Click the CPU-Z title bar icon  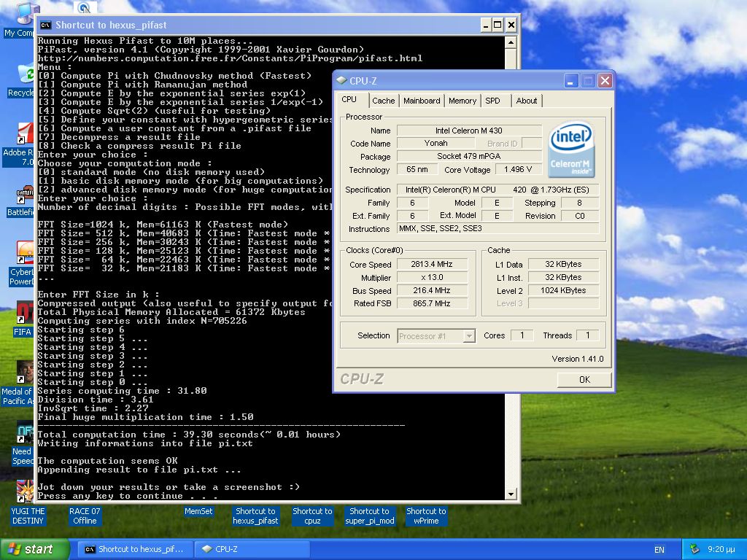click(341, 80)
